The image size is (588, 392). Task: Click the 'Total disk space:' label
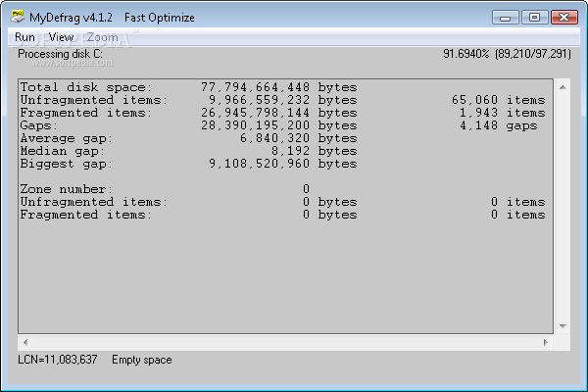pos(86,87)
